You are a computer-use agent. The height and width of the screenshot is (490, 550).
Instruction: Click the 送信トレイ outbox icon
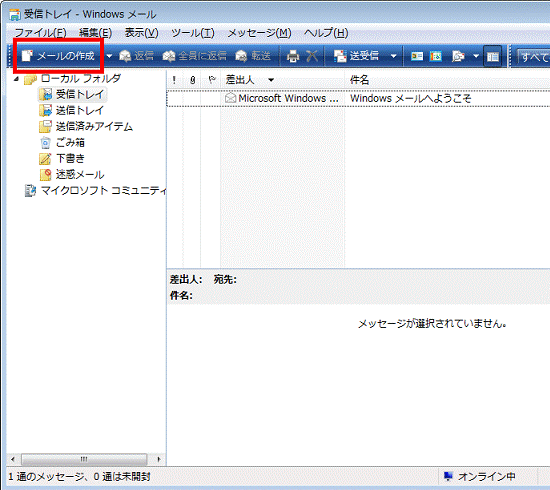[46, 110]
